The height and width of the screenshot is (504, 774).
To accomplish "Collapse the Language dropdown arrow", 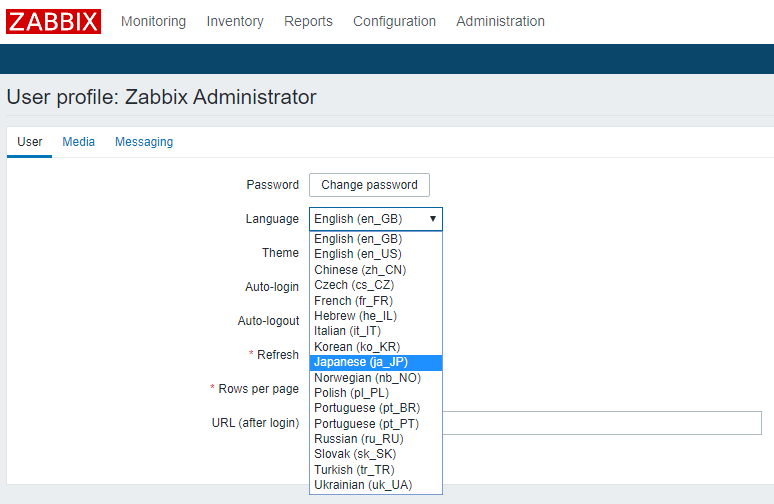I will pos(432,219).
